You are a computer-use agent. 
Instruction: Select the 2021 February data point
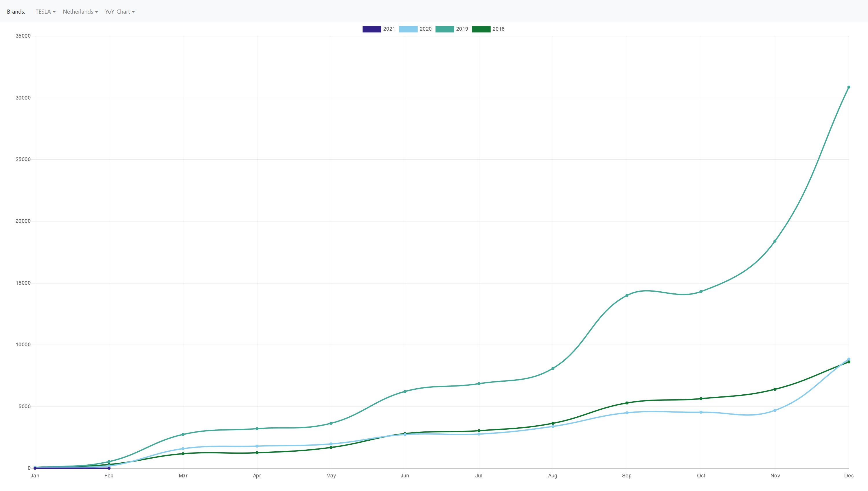109,468
